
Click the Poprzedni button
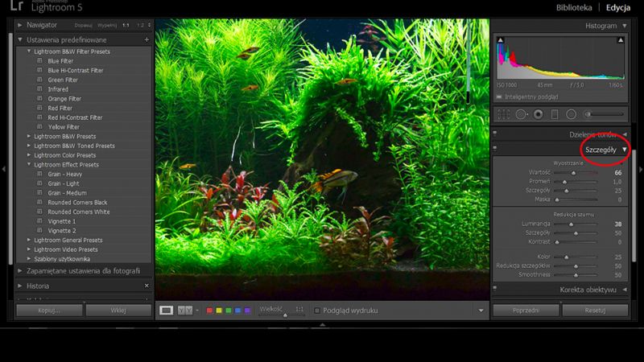[526, 311]
